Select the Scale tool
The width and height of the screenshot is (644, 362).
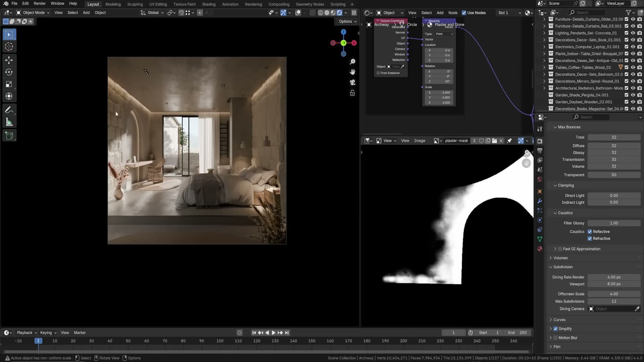tap(9, 84)
